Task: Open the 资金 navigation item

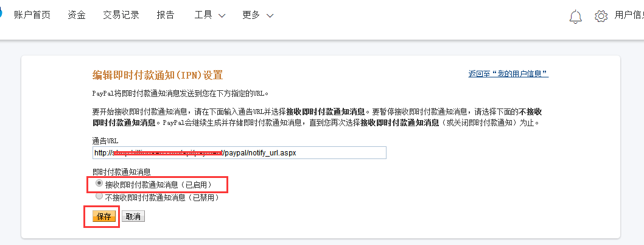Action: 77,15
